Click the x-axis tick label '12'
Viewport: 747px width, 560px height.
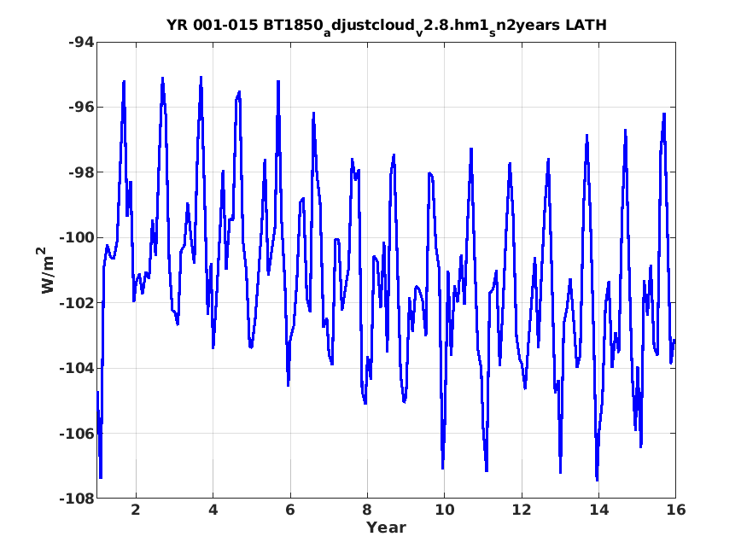522,510
